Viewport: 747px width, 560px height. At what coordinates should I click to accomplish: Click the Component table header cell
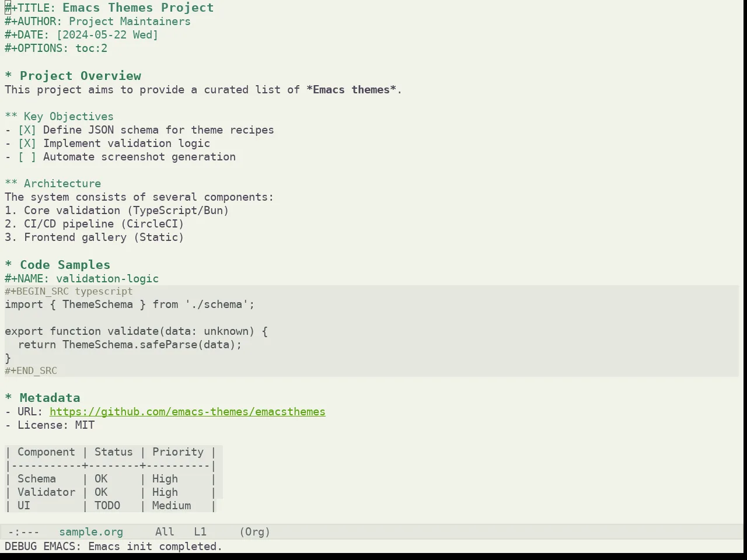[46, 452]
